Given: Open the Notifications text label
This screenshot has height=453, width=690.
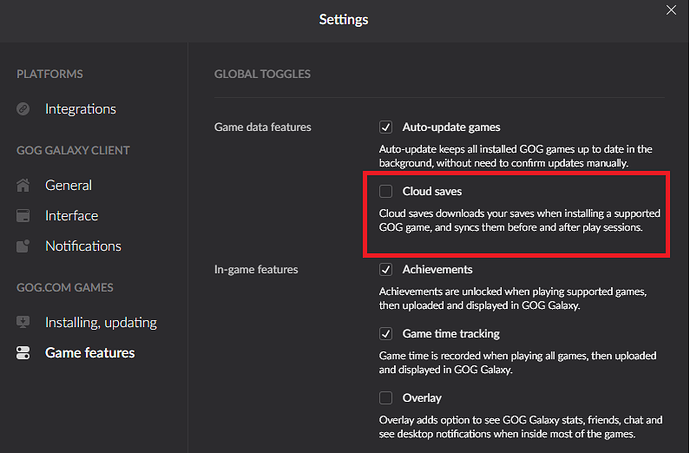Looking at the screenshot, I should (83, 246).
